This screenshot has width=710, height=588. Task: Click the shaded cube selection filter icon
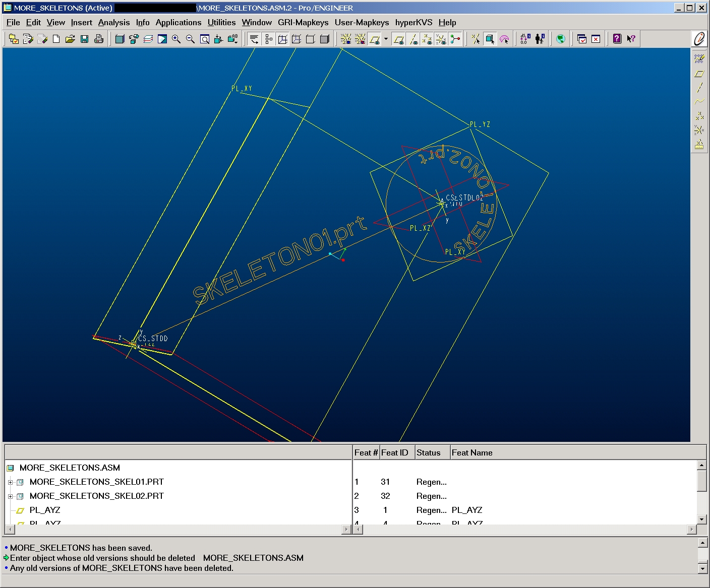tap(490, 39)
